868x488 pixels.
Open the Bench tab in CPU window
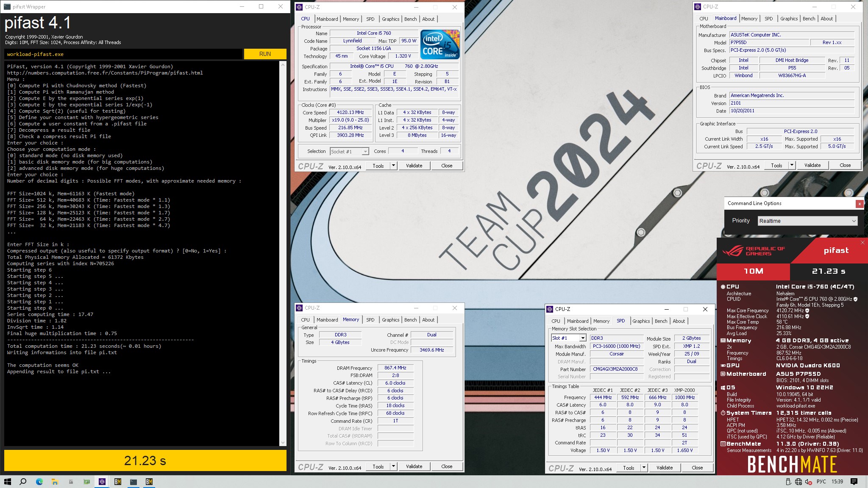click(x=410, y=19)
